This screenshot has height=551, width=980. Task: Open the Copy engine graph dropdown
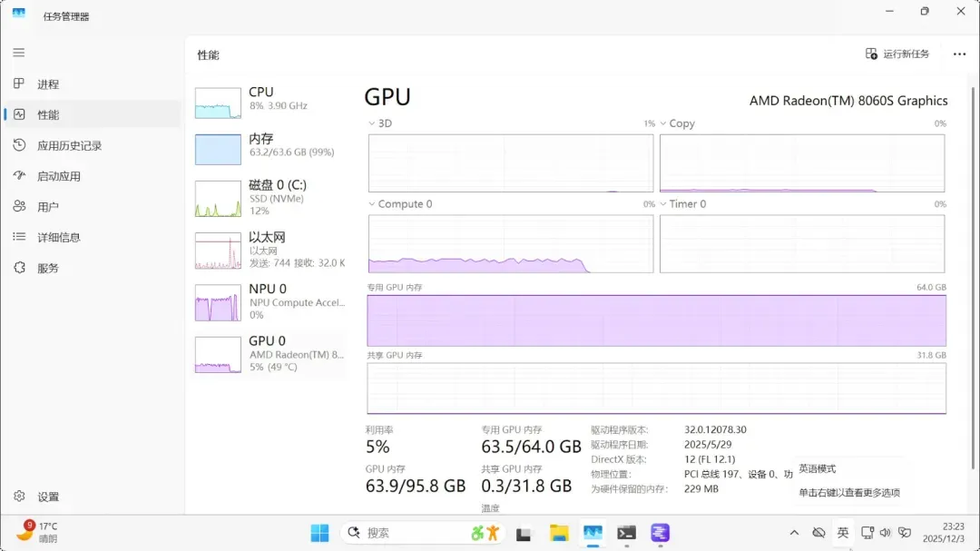coord(663,123)
